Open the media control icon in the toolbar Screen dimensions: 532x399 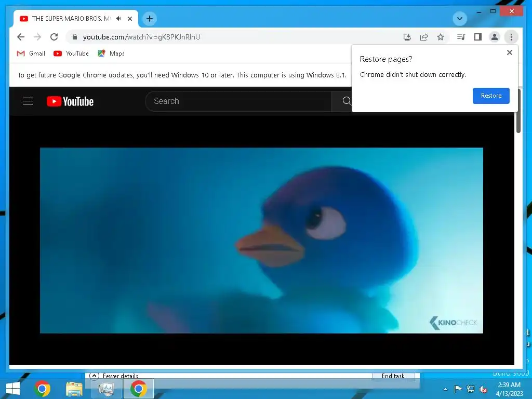(461, 37)
